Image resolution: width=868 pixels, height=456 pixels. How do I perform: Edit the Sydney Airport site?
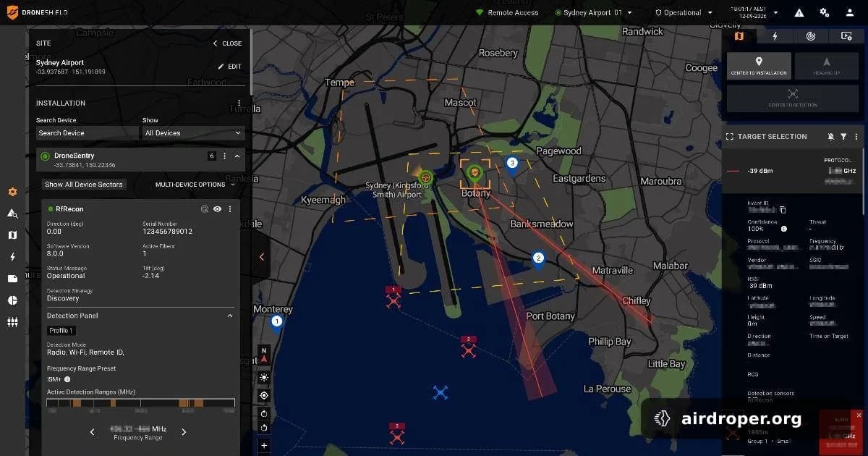click(230, 67)
